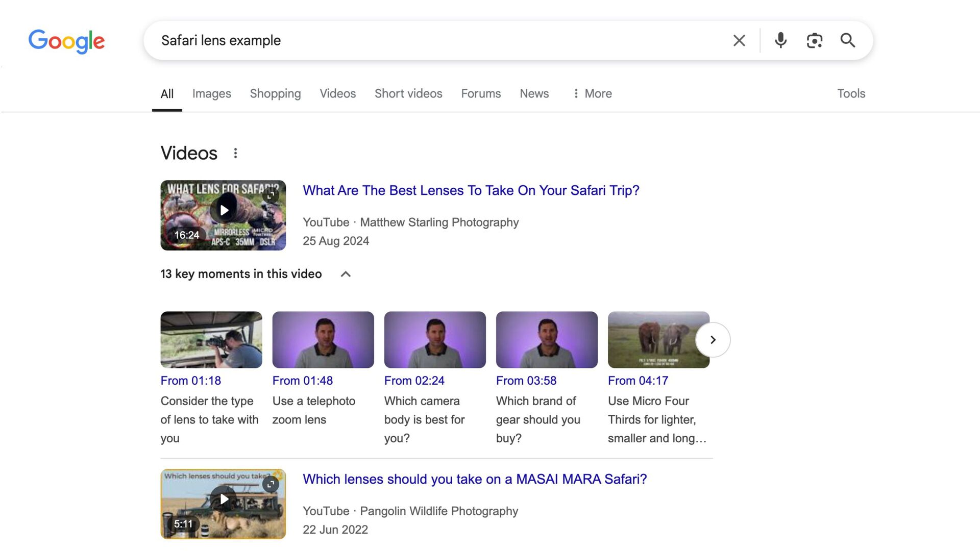Switch to the Short videos tab
Screen dimensions: 980x551
pyautogui.click(x=408, y=93)
